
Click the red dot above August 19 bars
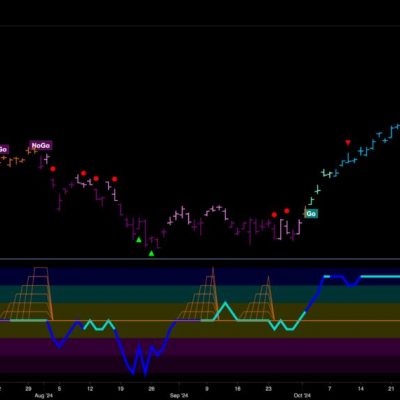coord(115,179)
